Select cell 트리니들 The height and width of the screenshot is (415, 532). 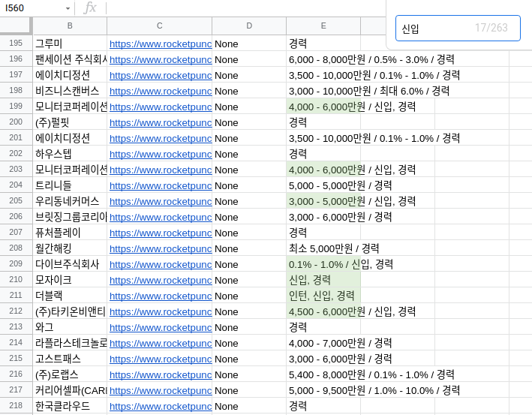[70, 185]
